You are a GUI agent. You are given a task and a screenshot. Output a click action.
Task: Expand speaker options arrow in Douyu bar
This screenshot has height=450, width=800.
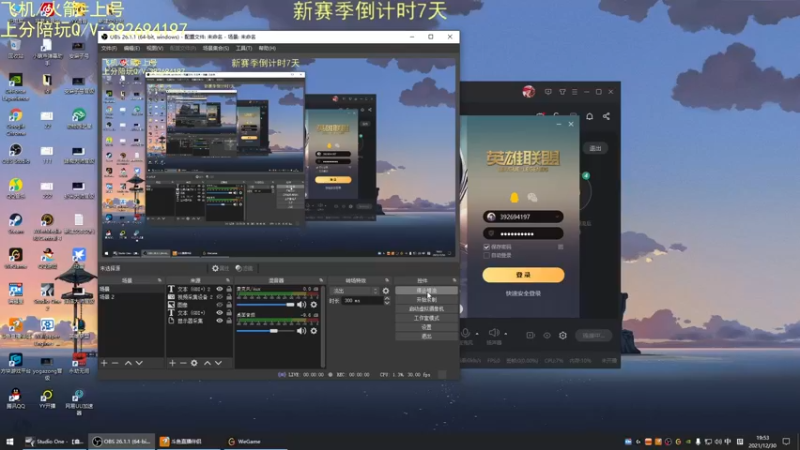point(506,334)
